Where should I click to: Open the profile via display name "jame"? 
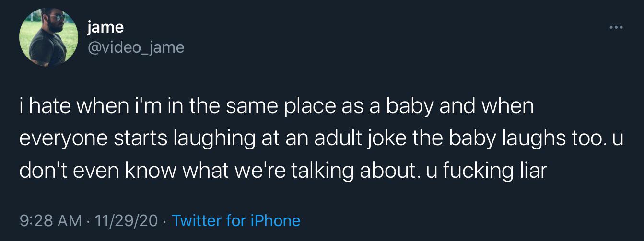[x=105, y=27]
